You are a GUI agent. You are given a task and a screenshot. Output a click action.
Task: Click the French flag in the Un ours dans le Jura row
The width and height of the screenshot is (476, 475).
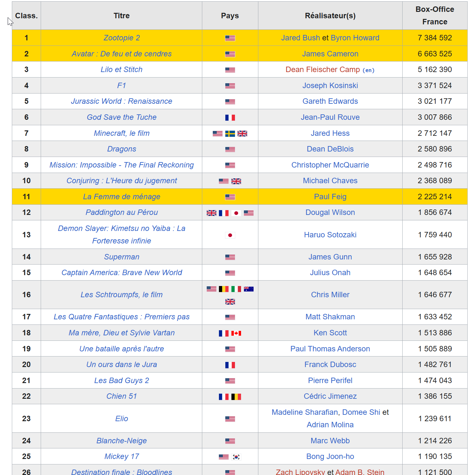pyautogui.click(x=230, y=365)
